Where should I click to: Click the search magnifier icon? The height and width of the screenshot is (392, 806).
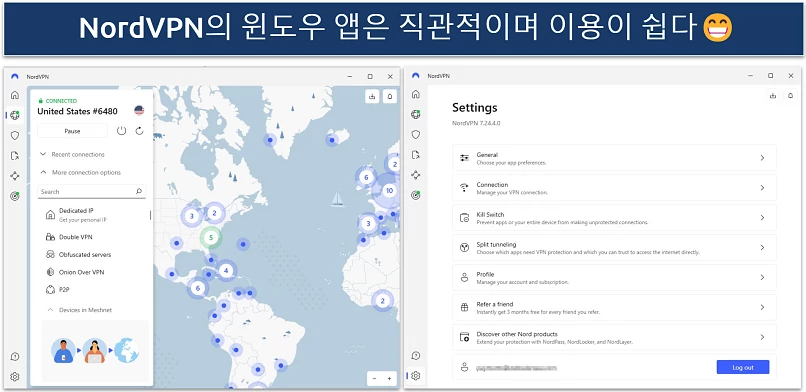139,192
